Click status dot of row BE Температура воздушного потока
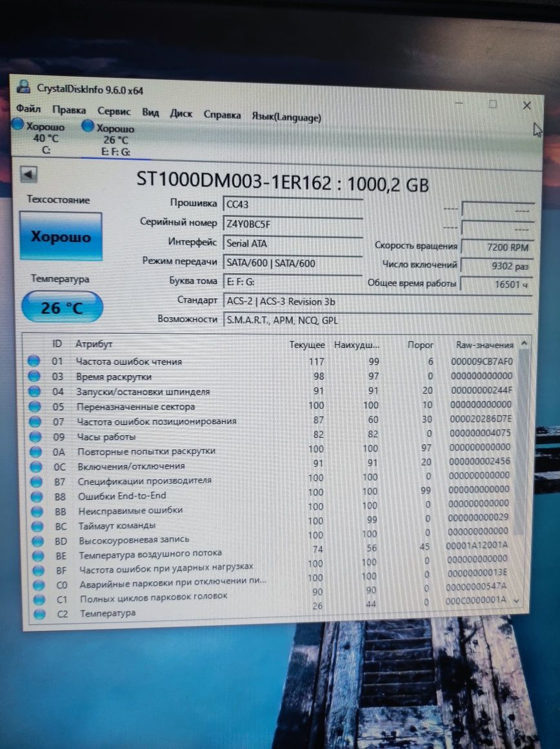The width and height of the screenshot is (560, 749). click(x=38, y=555)
